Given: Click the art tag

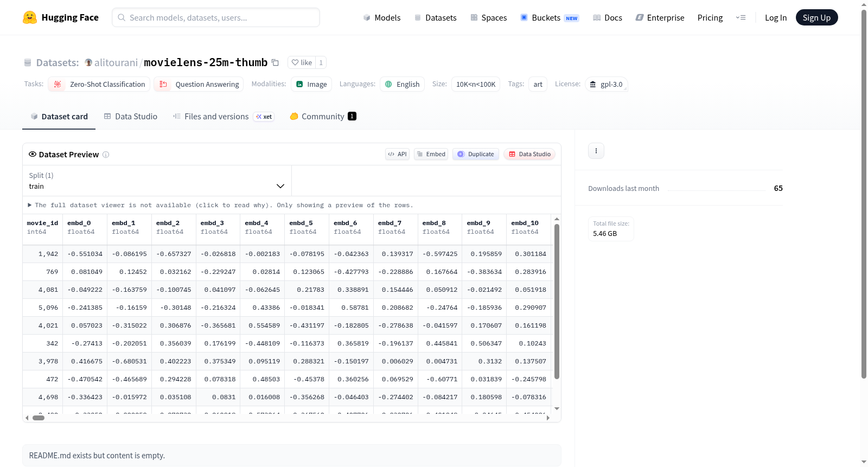Looking at the screenshot, I should click(x=538, y=84).
